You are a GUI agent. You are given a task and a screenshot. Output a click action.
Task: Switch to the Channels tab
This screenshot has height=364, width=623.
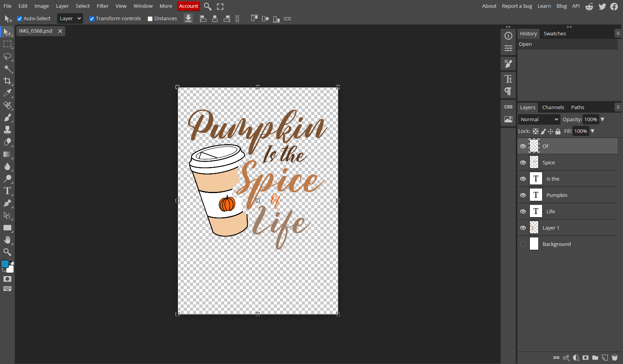pyautogui.click(x=553, y=107)
